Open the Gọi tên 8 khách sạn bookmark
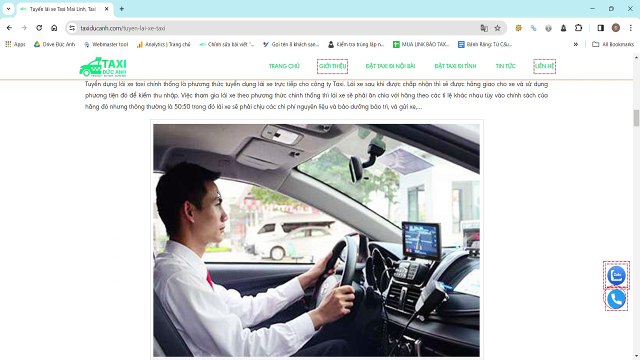The width and height of the screenshot is (640, 360). tap(291, 44)
